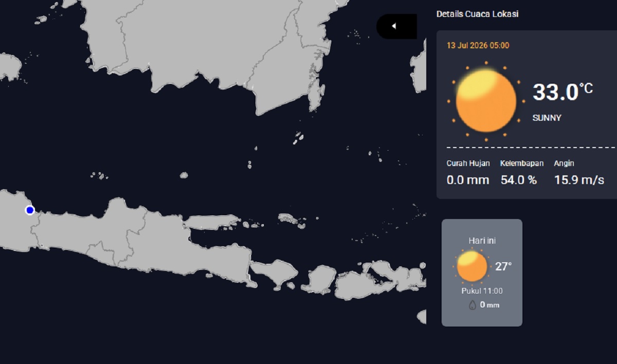Screen dimensions: 617x364
Task: Click the Hari ini label
Action: pyautogui.click(x=482, y=241)
